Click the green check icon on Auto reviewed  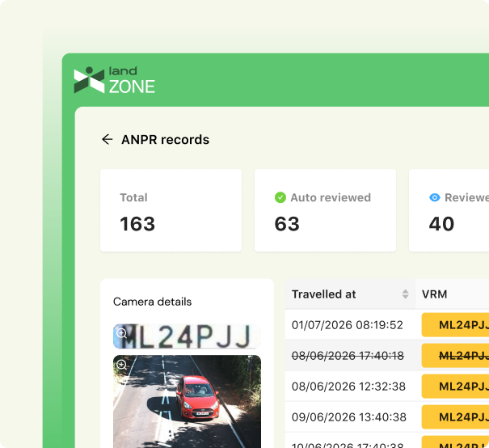coord(280,197)
